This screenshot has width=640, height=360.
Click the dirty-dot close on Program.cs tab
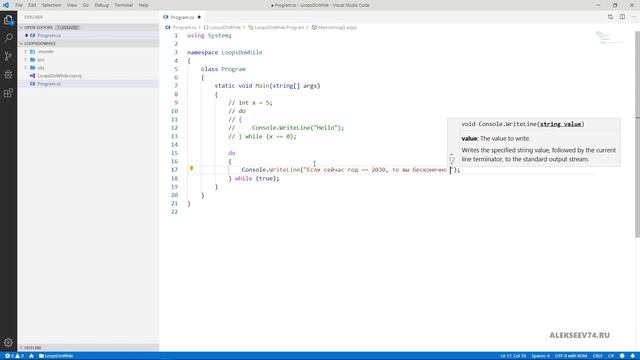point(199,17)
